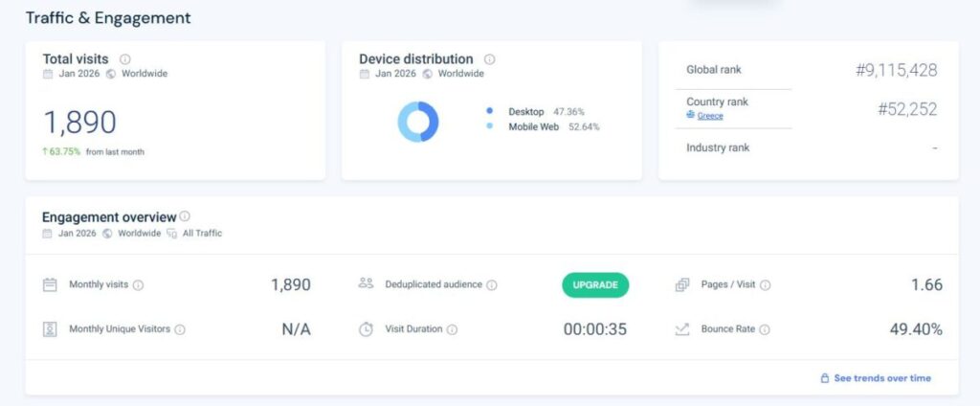Show info for Deduplicated audience
The width and height of the screenshot is (980, 406).
pos(492,285)
